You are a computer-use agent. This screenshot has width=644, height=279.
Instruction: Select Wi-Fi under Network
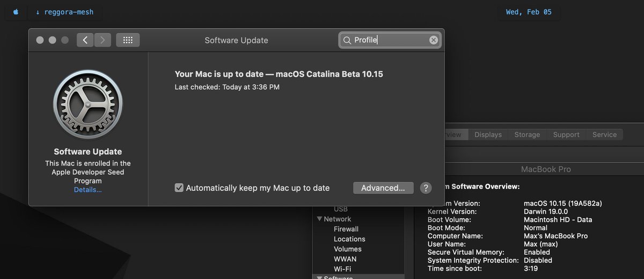point(342,269)
